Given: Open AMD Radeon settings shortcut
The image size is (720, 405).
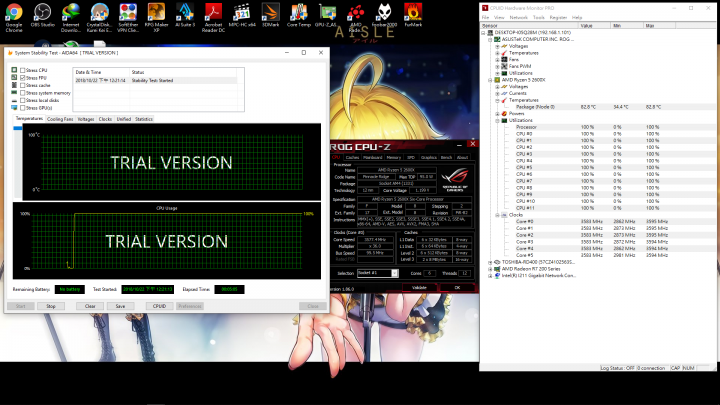Looking at the screenshot, I should click(355, 17).
